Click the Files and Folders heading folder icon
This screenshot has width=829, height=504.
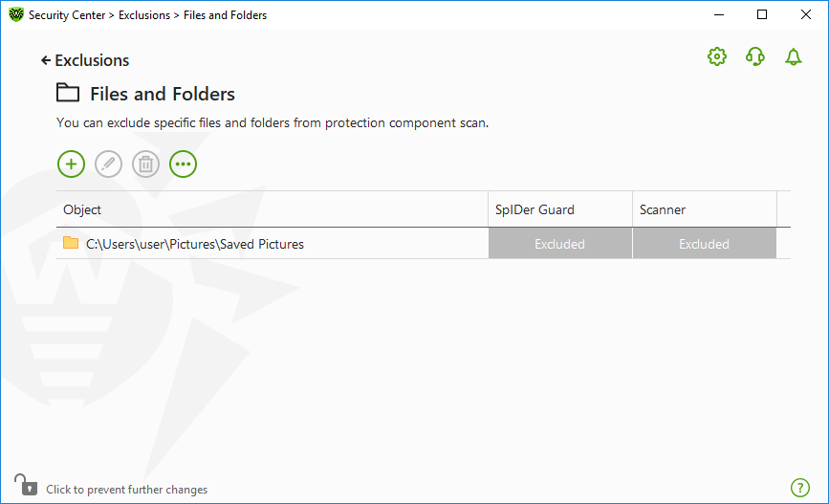tap(68, 93)
